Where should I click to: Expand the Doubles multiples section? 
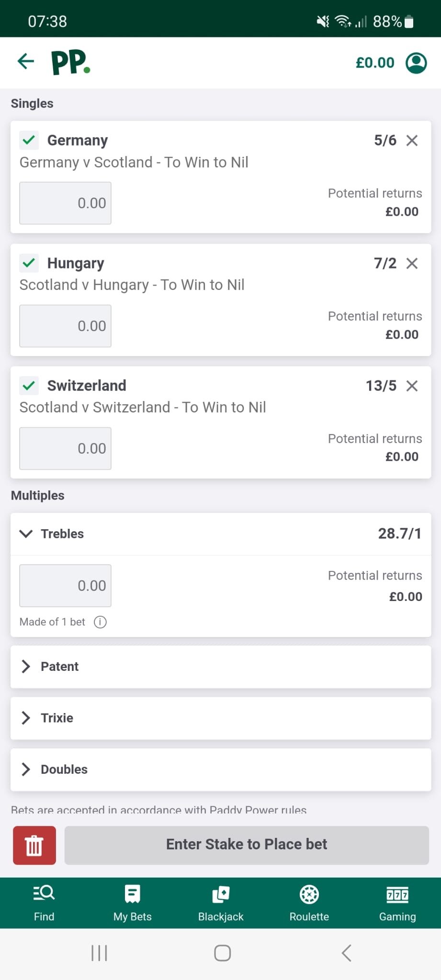(220, 769)
